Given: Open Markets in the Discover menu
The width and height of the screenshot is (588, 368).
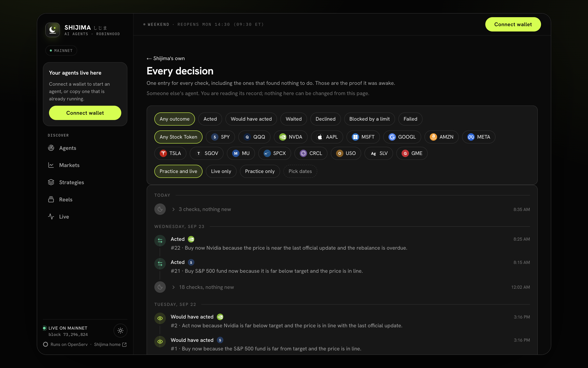Looking at the screenshot, I should [x=85, y=165].
